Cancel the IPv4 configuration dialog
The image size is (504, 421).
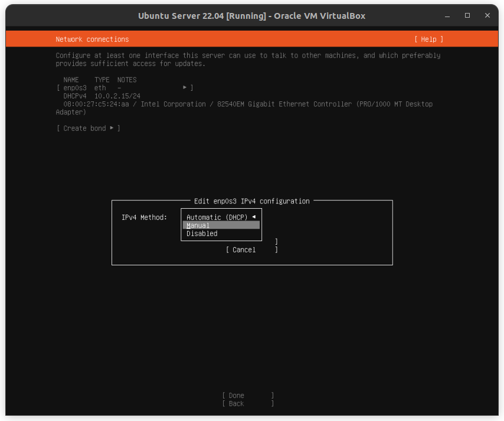[251, 250]
